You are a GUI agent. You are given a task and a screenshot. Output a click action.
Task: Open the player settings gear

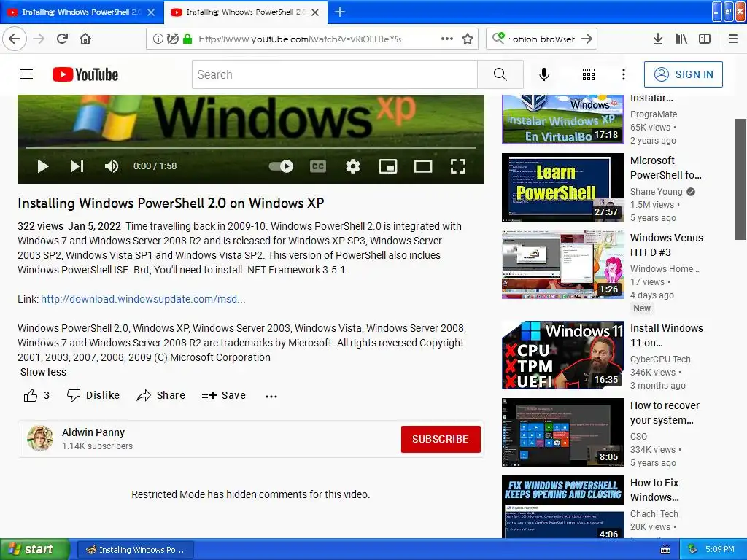[x=353, y=166]
